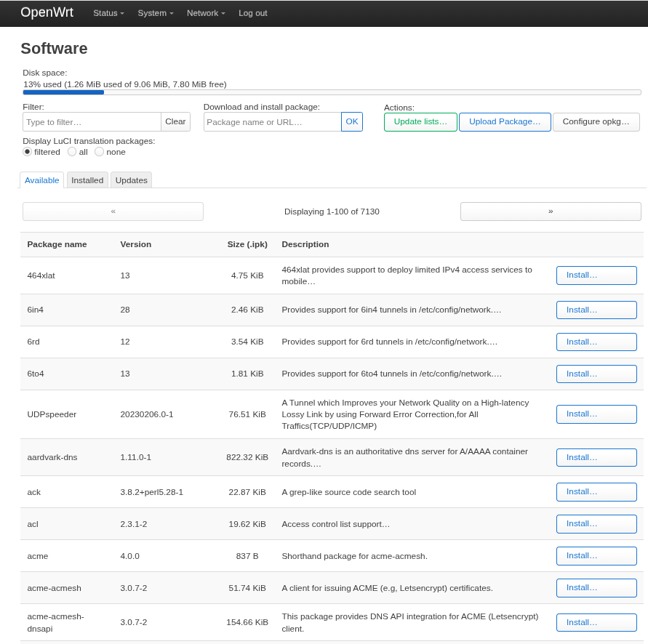Confirm package download with OK button
This screenshot has height=644, width=648.
pos(352,122)
